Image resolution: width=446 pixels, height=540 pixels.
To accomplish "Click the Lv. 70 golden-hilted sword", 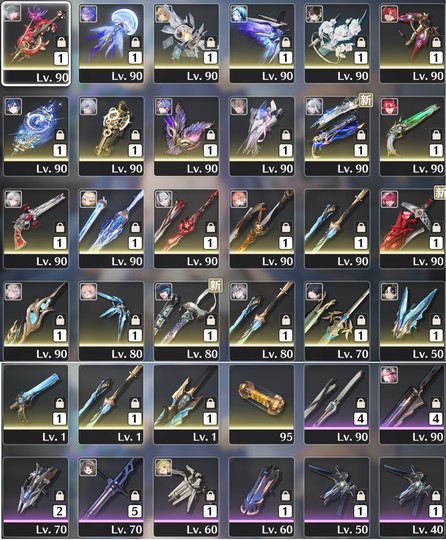I will click(x=337, y=321).
